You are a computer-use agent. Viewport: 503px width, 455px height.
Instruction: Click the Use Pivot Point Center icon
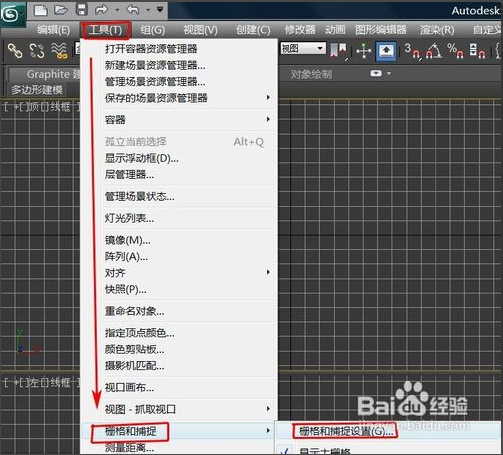(x=339, y=51)
